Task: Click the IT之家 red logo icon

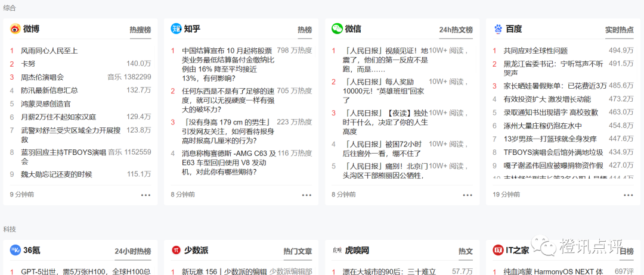Action: 498,250
